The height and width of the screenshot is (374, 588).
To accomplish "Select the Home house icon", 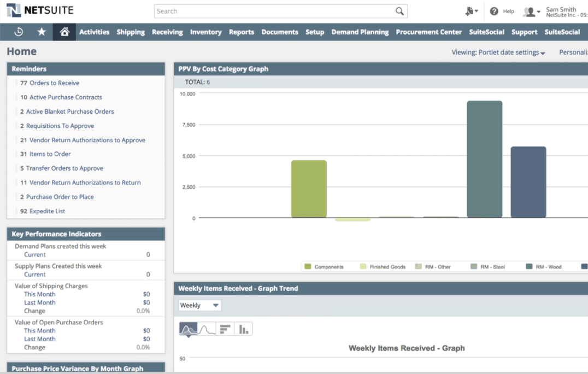I will (x=63, y=32).
